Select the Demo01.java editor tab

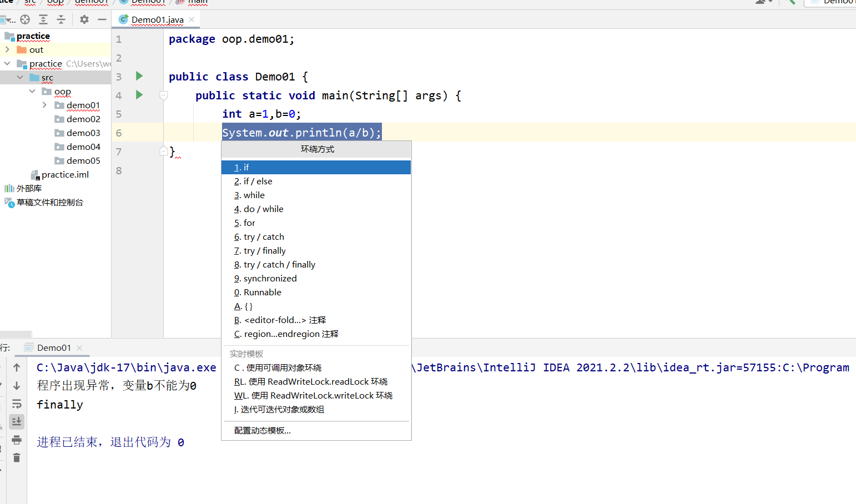click(157, 19)
